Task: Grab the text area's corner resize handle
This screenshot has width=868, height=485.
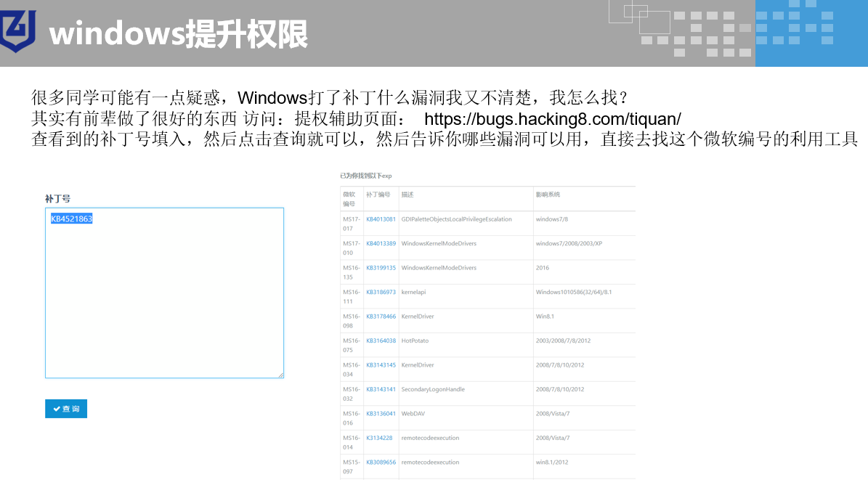Action: point(281,375)
